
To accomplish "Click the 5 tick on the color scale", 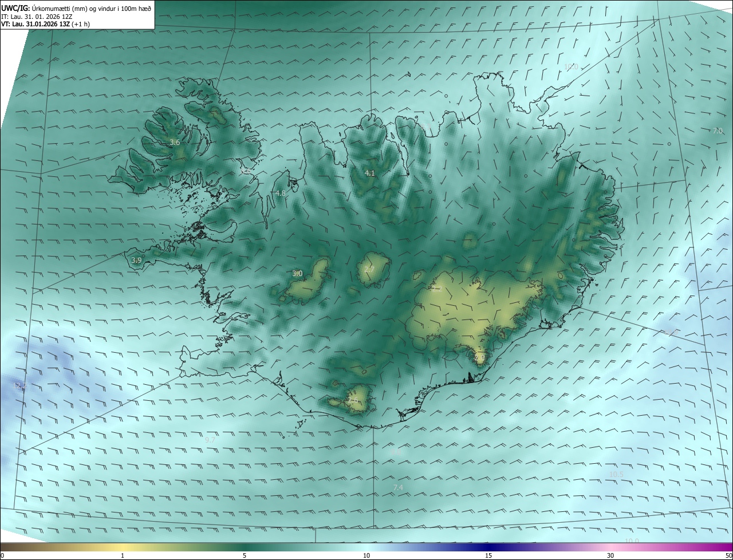I will (x=245, y=555).
